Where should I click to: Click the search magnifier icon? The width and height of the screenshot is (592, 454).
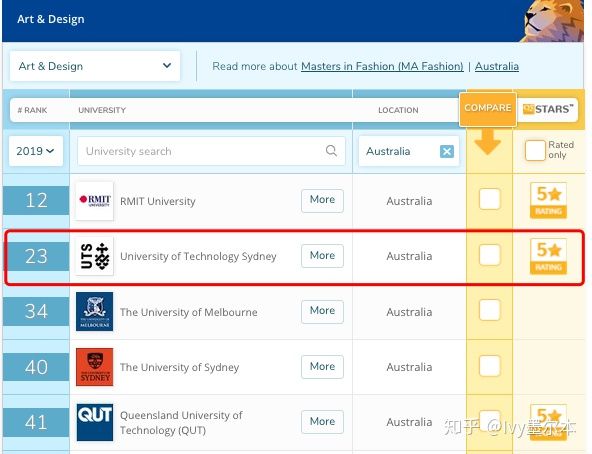pos(331,151)
